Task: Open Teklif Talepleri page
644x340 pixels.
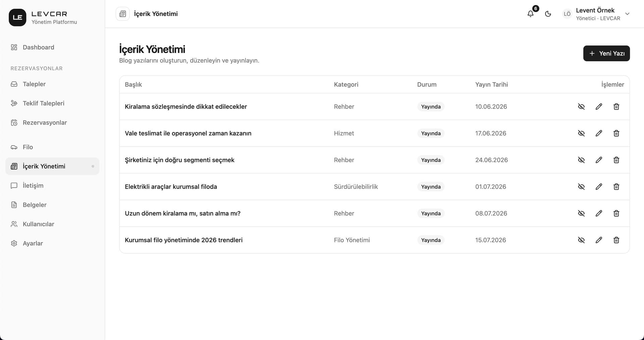Action: (x=52, y=103)
